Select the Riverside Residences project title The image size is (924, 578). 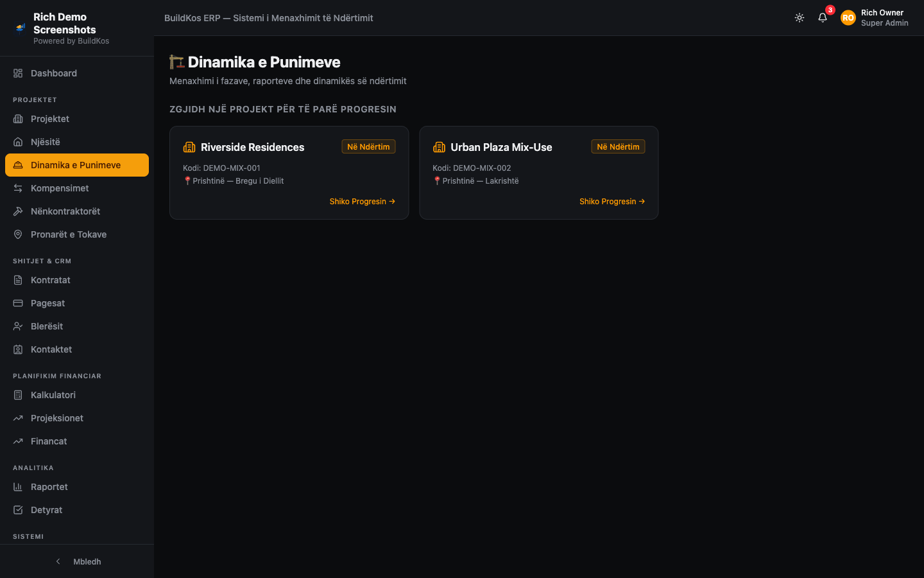pos(253,147)
